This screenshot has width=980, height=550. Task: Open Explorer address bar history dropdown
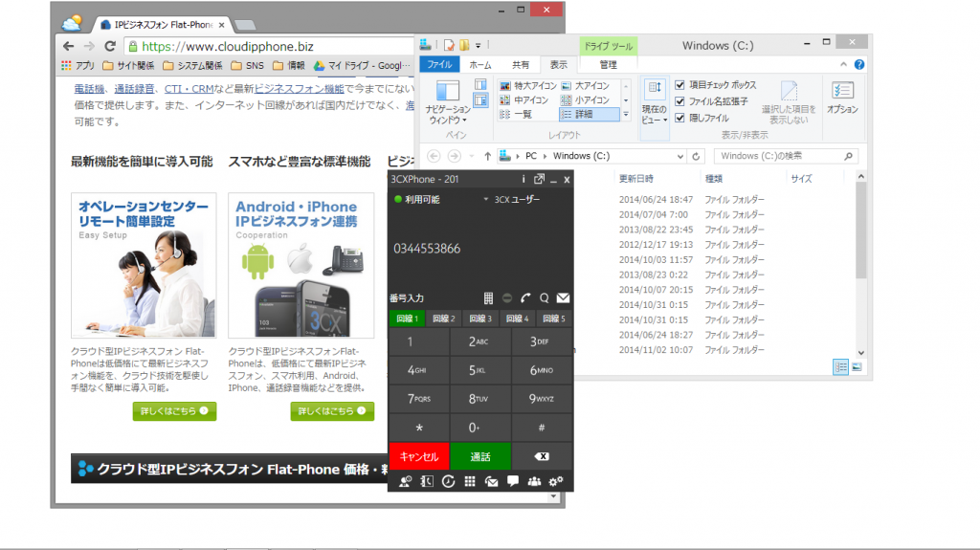click(x=680, y=156)
